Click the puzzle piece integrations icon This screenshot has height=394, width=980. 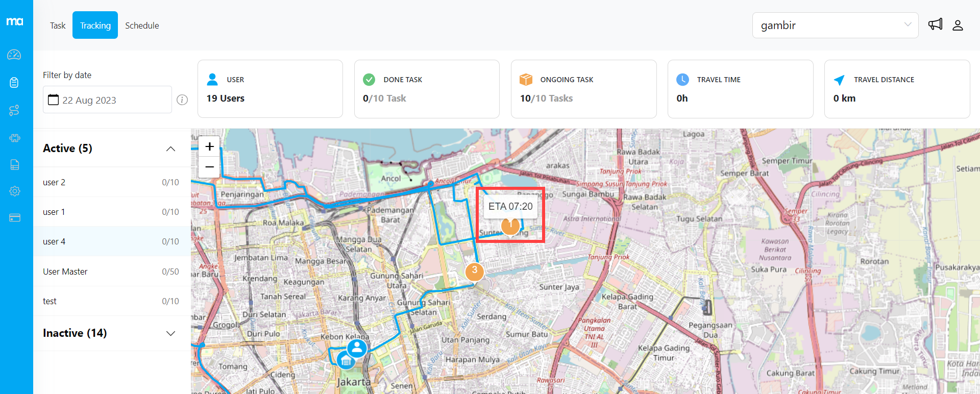pyautogui.click(x=14, y=138)
